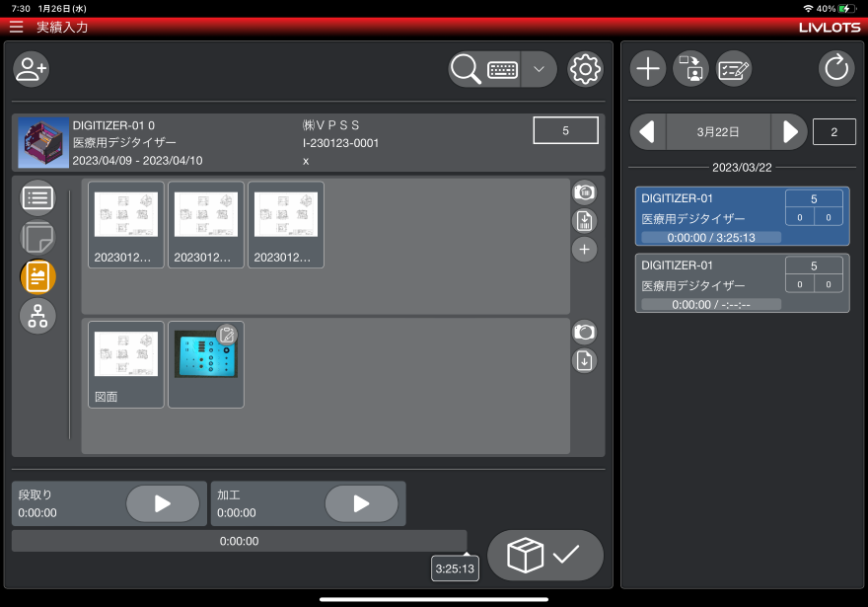Click the camera capture icon beside the drawings
868x607 pixels.
[x=584, y=193]
